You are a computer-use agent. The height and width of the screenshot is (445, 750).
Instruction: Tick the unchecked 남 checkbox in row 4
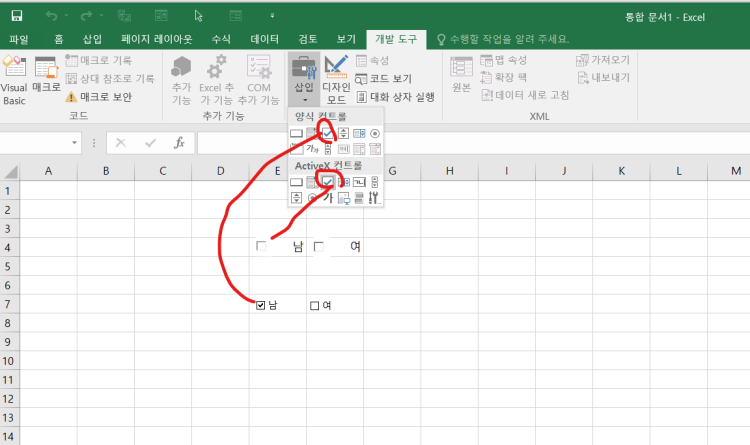click(262, 246)
